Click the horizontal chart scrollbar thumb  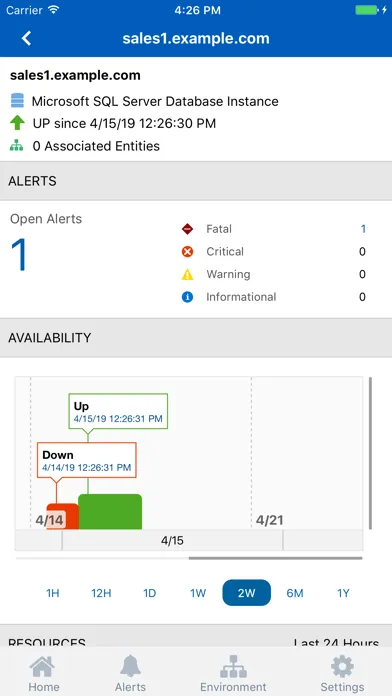tap(275, 558)
